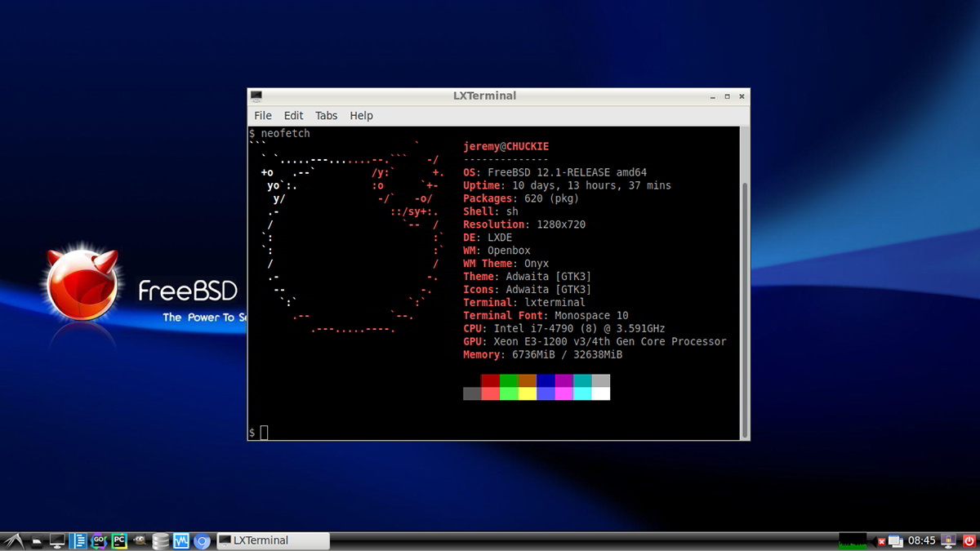Click the 'DE: LXDE' line
The image size is (980, 551).
pyautogui.click(x=488, y=238)
